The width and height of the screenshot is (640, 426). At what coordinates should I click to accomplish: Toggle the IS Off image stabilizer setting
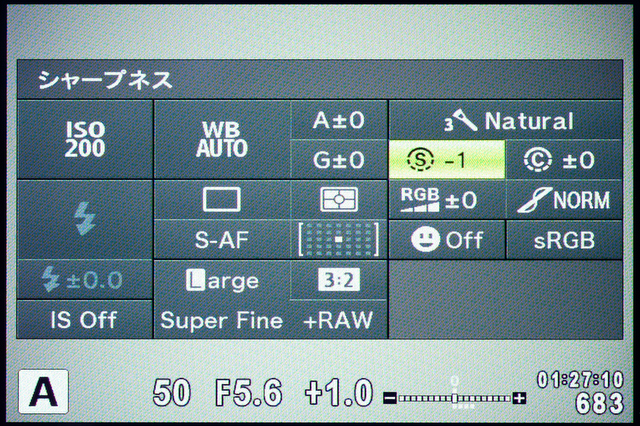pyautogui.click(x=85, y=320)
